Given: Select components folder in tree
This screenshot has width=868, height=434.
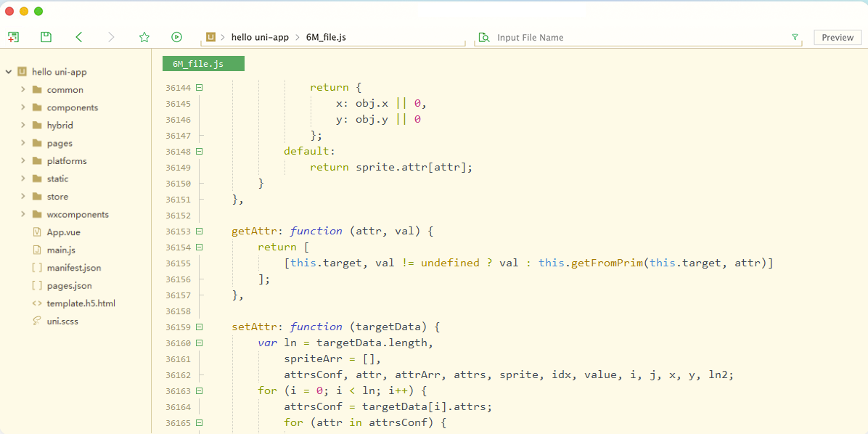Looking at the screenshot, I should tap(73, 107).
